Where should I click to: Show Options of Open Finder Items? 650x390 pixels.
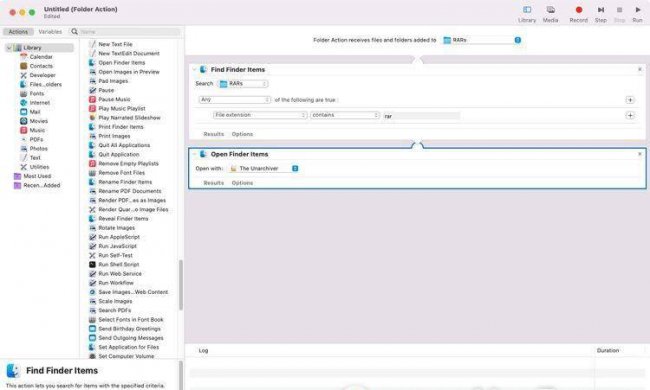coord(242,183)
